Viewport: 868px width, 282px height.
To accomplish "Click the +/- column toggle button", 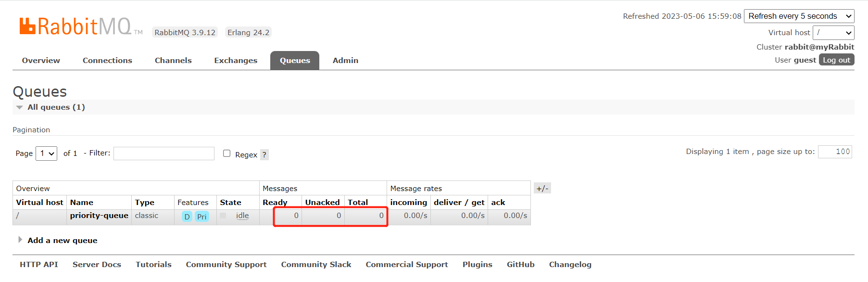I will (542, 188).
